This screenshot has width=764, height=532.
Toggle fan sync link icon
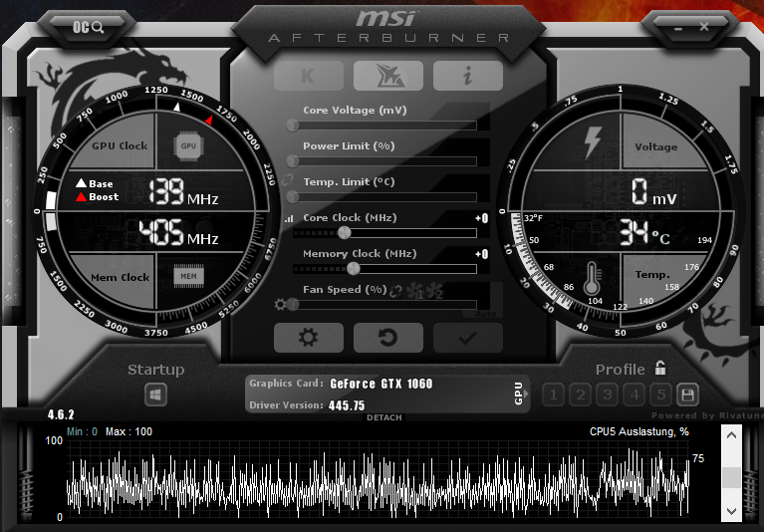coord(396,291)
